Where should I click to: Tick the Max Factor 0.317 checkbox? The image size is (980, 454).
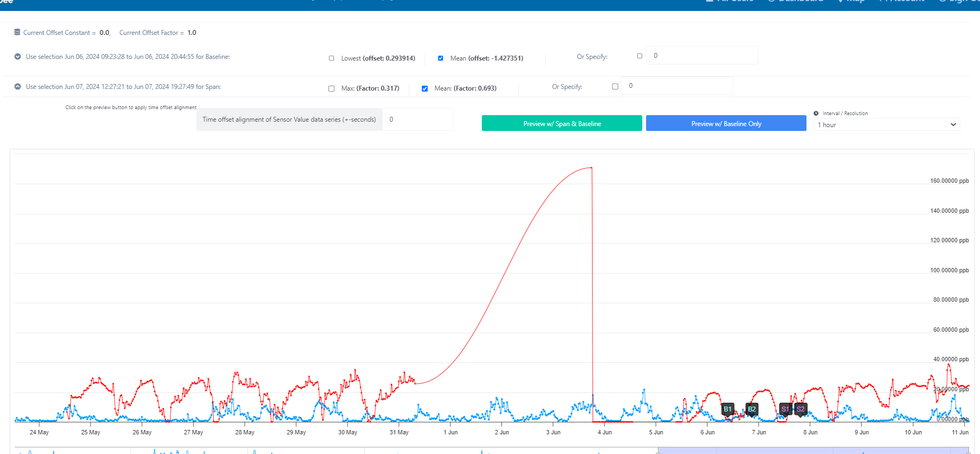[x=331, y=88]
